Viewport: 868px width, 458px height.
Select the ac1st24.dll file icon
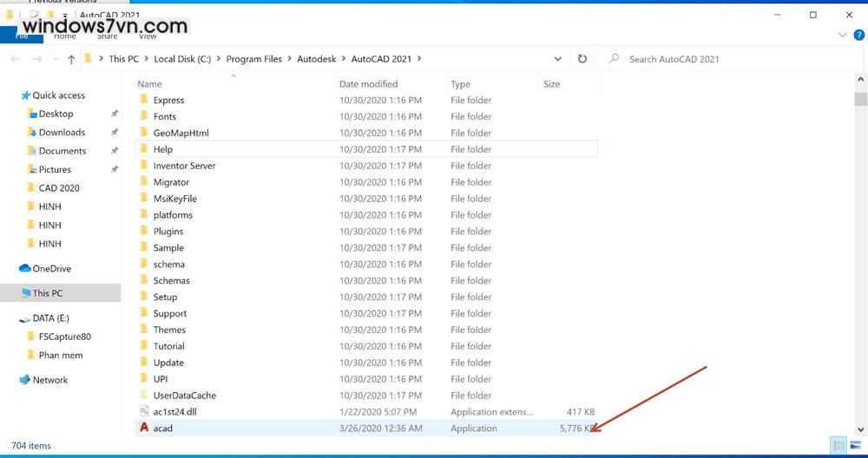[x=144, y=411]
